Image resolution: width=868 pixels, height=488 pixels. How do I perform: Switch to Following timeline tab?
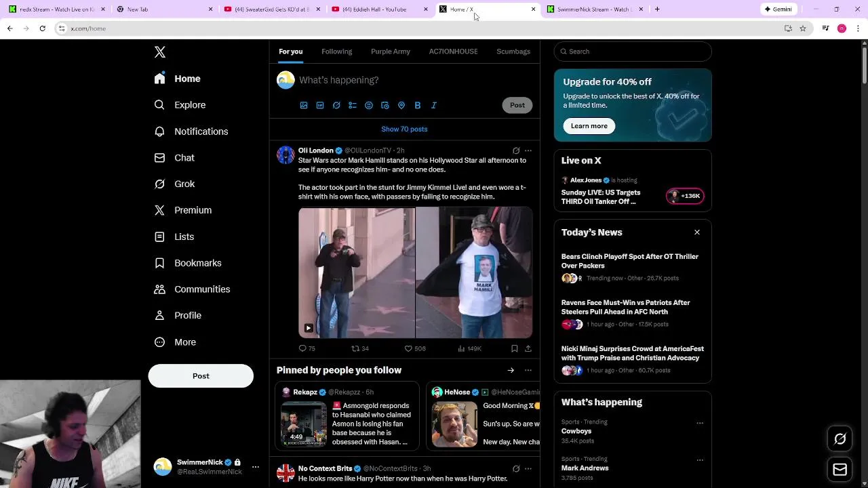pyautogui.click(x=337, y=52)
